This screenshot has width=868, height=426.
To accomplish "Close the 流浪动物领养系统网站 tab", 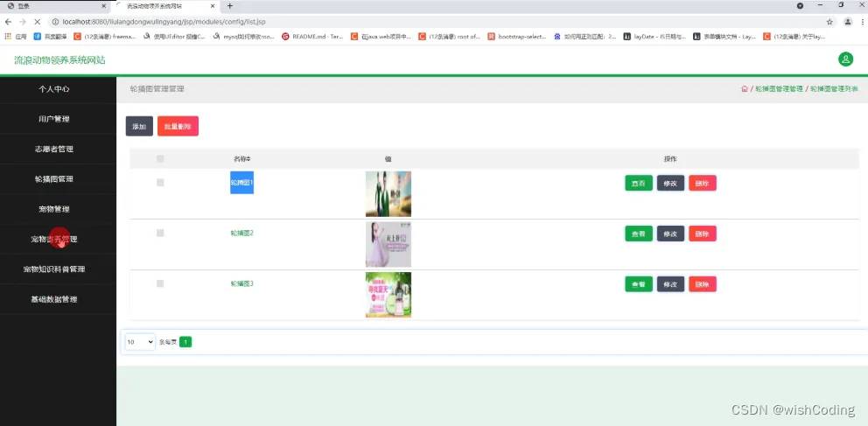I will [214, 6].
